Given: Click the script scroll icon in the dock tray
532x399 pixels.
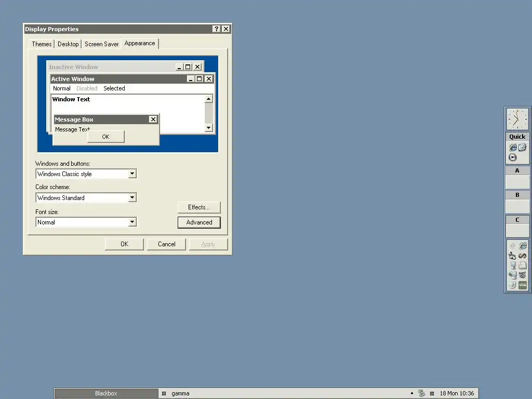Looking at the screenshot, I should [x=512, y=285].
